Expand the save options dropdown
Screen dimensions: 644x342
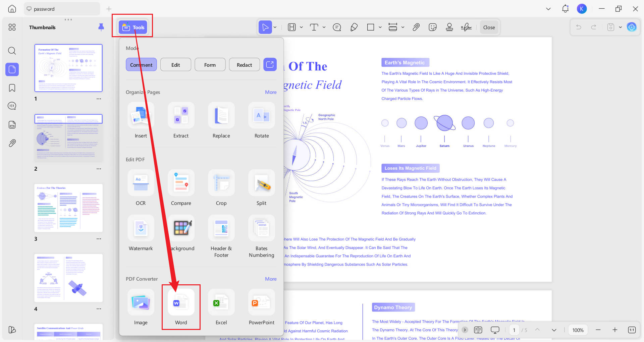tap(620, 27)
